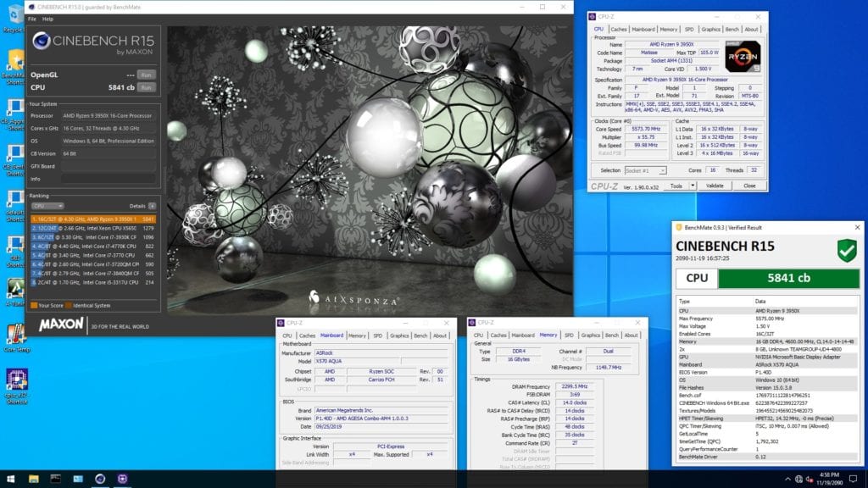Run the OpenGL benchmark

146,75
